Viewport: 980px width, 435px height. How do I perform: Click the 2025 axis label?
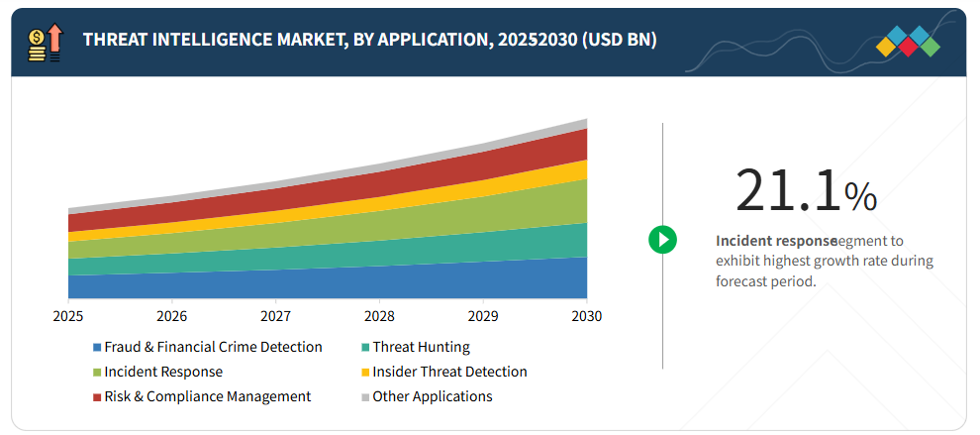coord(68,316)
